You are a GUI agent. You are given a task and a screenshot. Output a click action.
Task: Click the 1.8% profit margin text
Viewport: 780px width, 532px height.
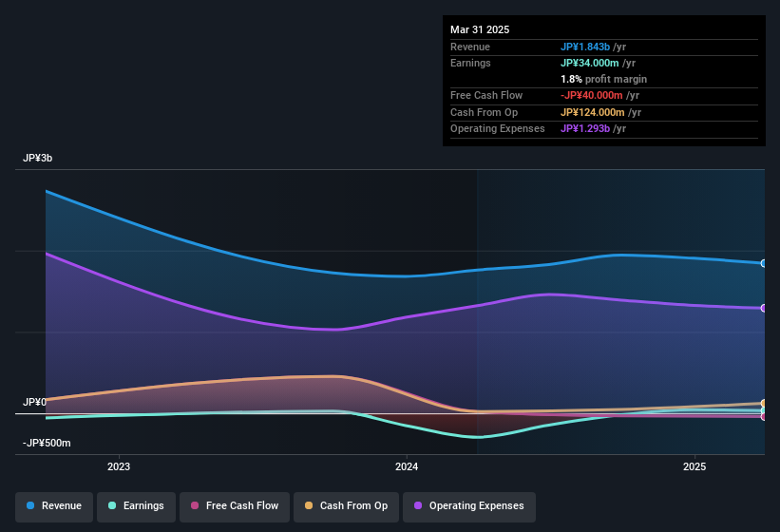pyautogui.click(x=603, y=79)
